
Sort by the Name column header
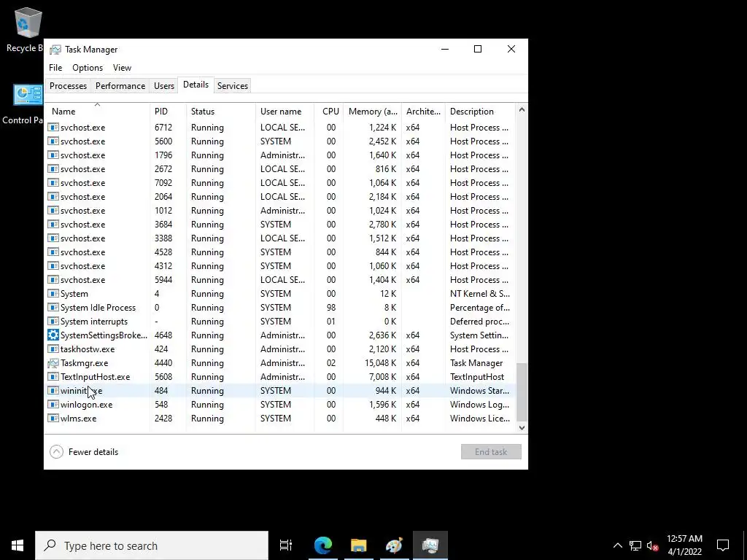coord(97,112)
